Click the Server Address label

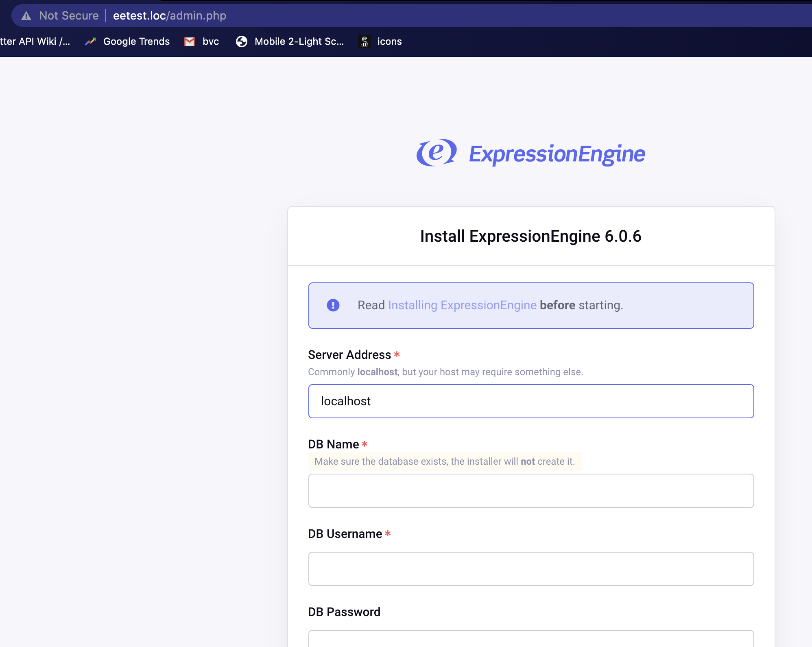349,355
